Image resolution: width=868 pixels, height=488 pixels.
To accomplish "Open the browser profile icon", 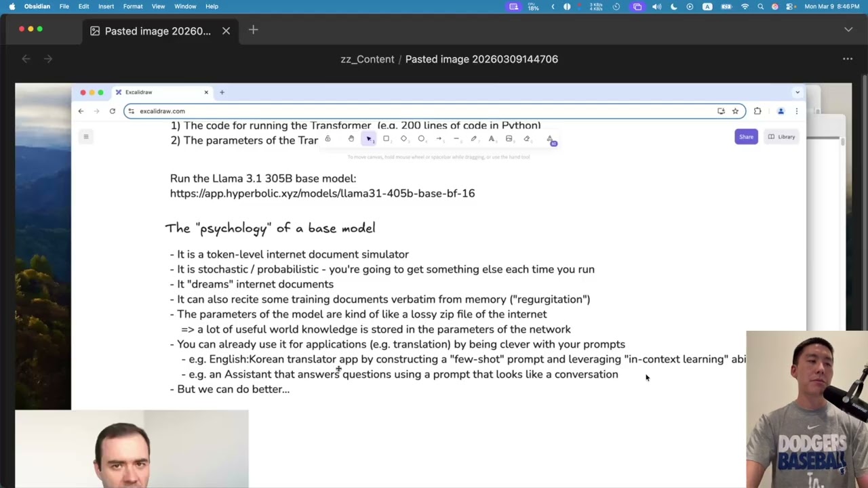I will 781,111.
